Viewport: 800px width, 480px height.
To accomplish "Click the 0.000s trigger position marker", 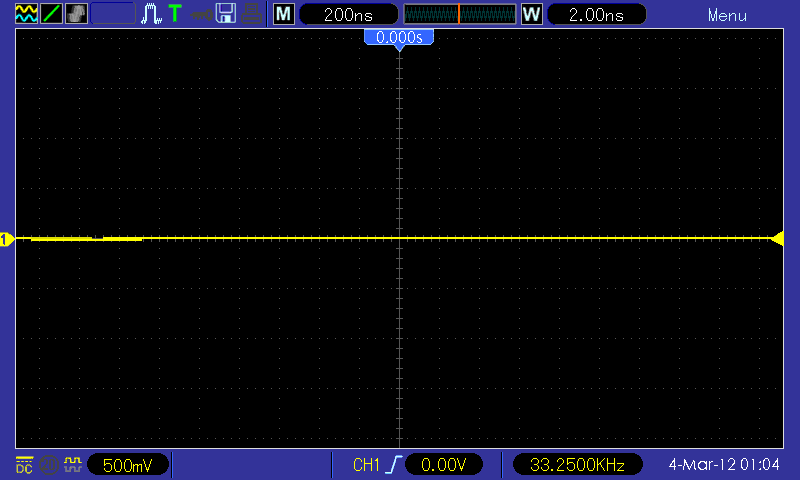I will 399,38.
